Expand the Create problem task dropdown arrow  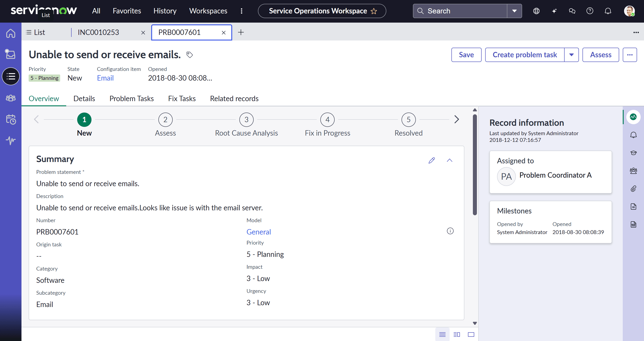[571, 55]
